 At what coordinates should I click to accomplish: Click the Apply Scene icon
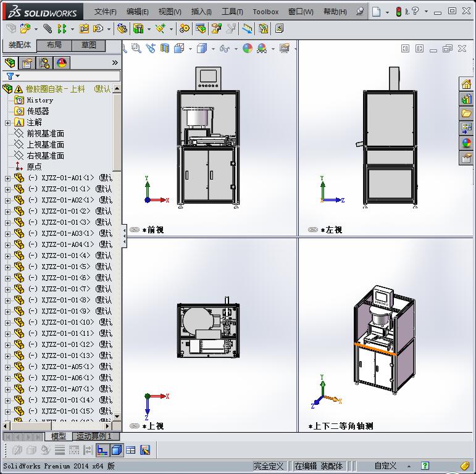tap(262, 48)
